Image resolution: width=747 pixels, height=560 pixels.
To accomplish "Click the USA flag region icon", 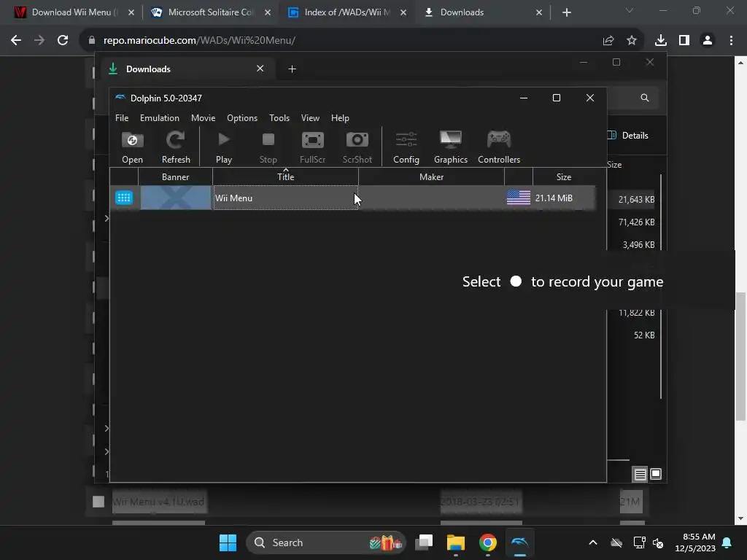I will [x=519, y=198].
